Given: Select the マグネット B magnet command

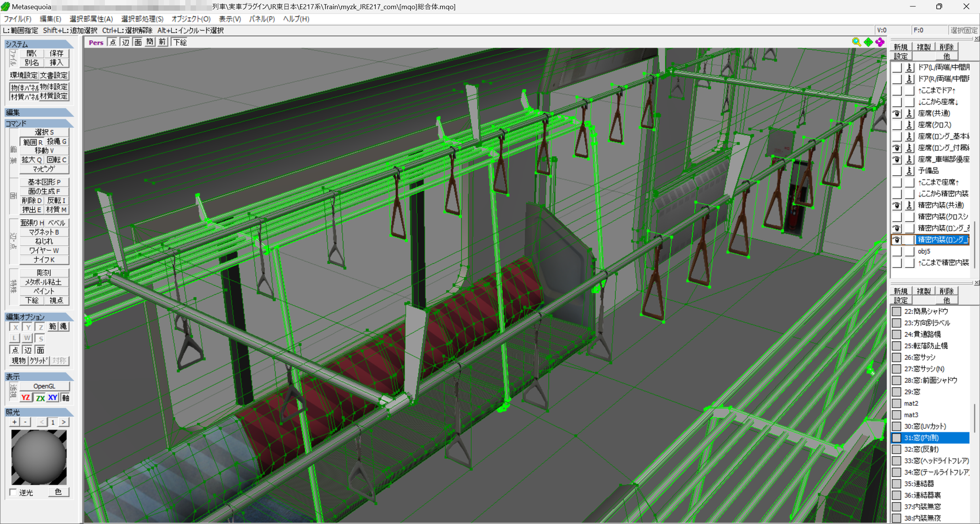Looking at the screenshot, I should 45,232.
